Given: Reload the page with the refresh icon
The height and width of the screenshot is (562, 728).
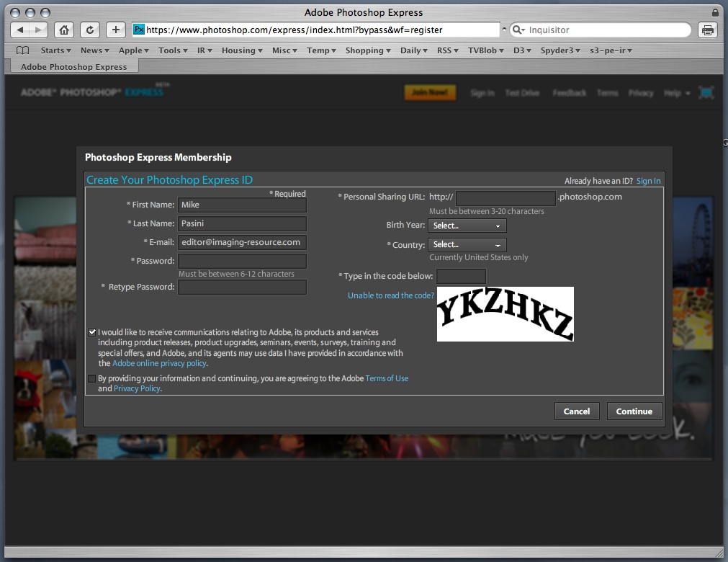Looking at the screenshot, I should 89,30.
